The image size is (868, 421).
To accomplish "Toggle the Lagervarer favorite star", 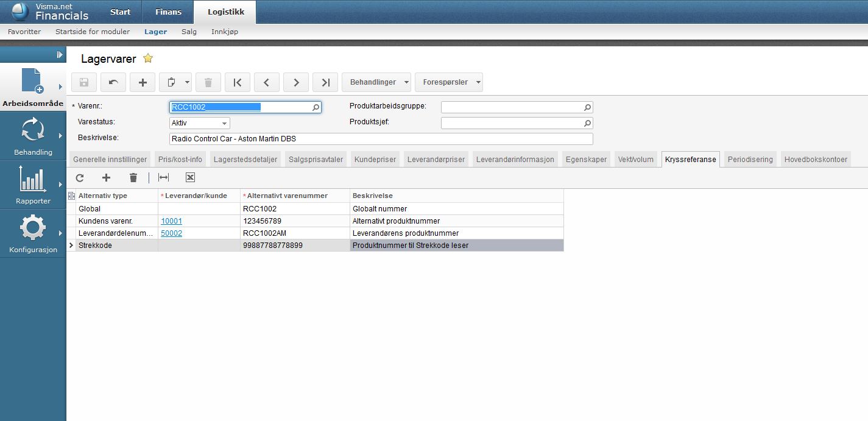I will (x=147, y=58).
